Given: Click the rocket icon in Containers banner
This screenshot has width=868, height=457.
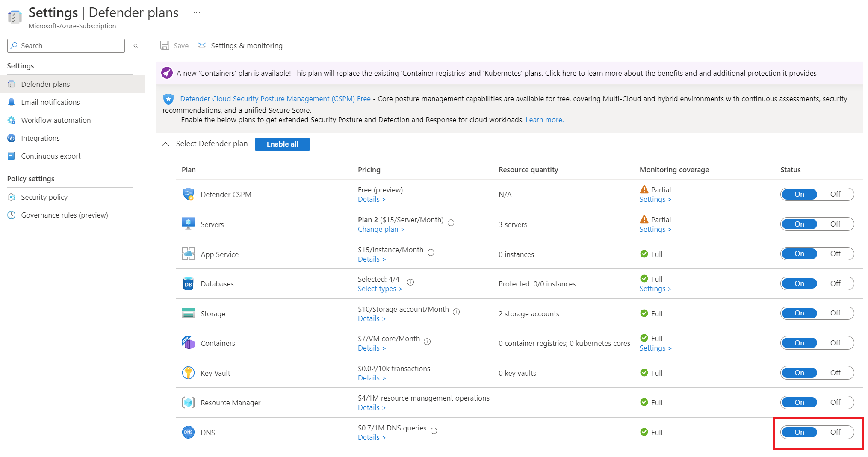Looking at the screenshot, I should (x=167, y=73).
